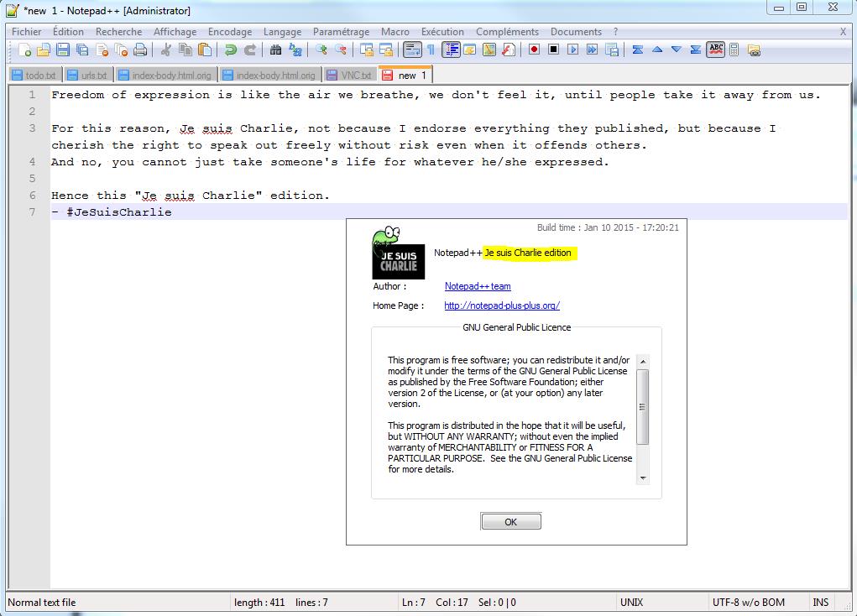Click the licence text scrollbar up arrow
Viewport: 857px width, 616px height.
click(x=643, y=362)
